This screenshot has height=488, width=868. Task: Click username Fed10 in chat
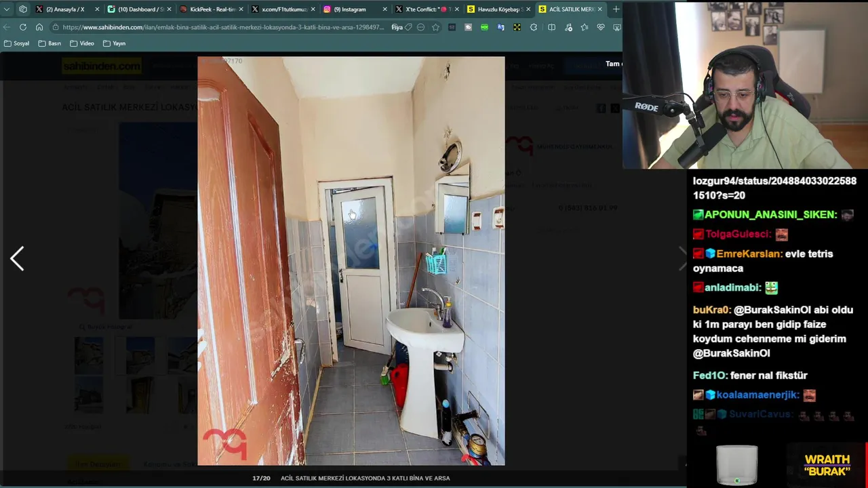709,375
